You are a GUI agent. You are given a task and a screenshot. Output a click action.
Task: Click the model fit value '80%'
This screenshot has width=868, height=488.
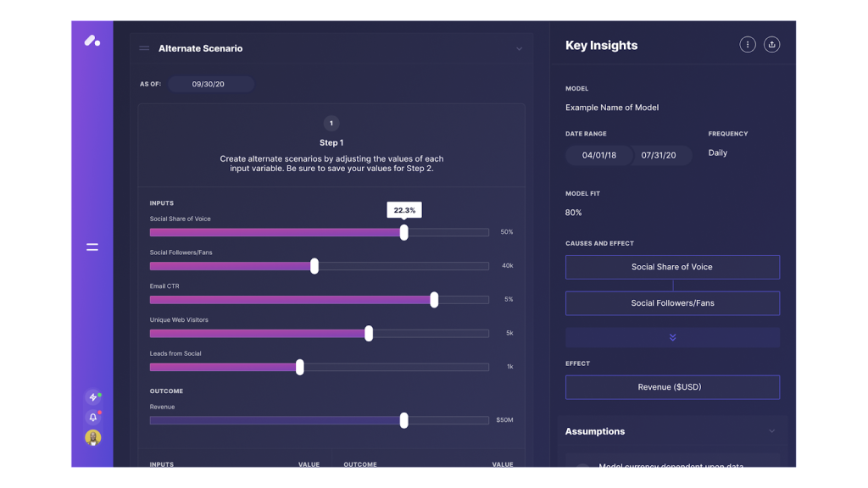click(574, 213)
